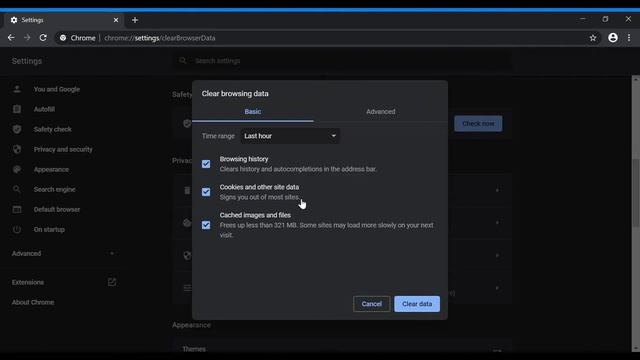Viewport: 640px width, 360px height.
Task: Open Autofill settings
Action: (x=44, y=109)
